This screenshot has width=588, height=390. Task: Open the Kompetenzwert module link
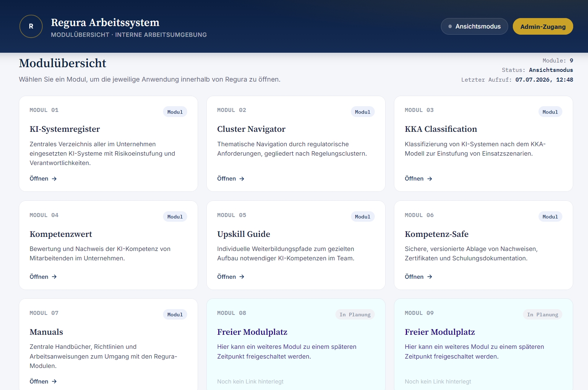click(x=43, y=277)
